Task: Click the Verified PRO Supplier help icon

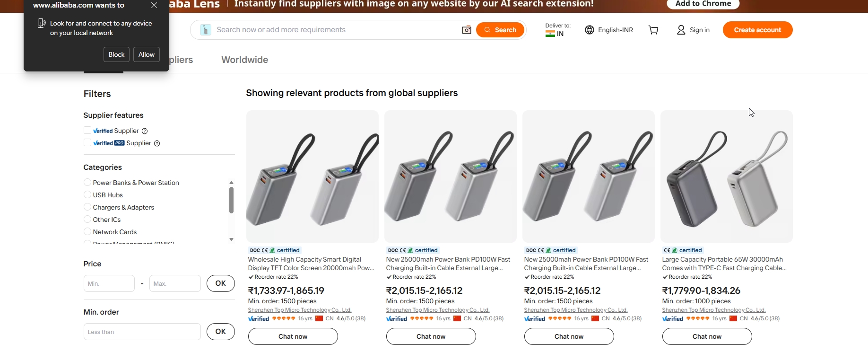Action: [x=157, y=143]
